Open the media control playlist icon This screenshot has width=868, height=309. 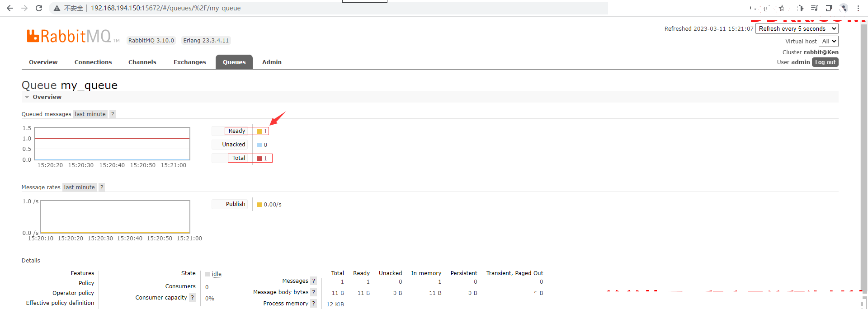(814, 8)
